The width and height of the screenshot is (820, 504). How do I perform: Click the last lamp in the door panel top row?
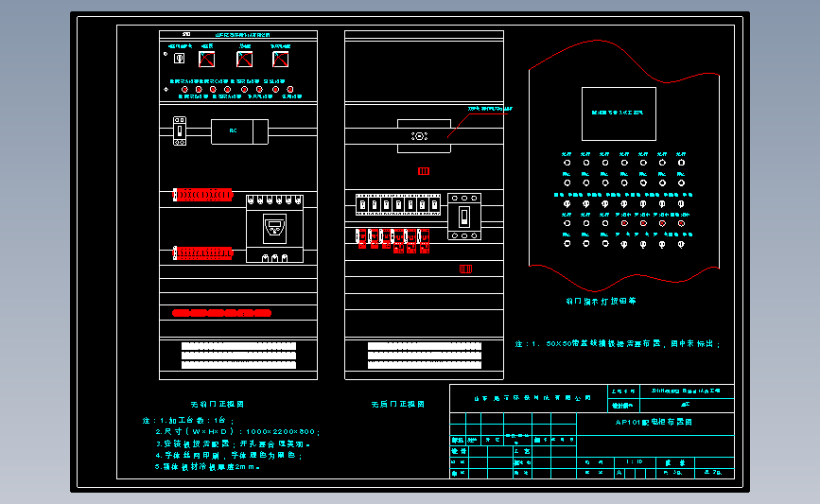click(681, 163)
